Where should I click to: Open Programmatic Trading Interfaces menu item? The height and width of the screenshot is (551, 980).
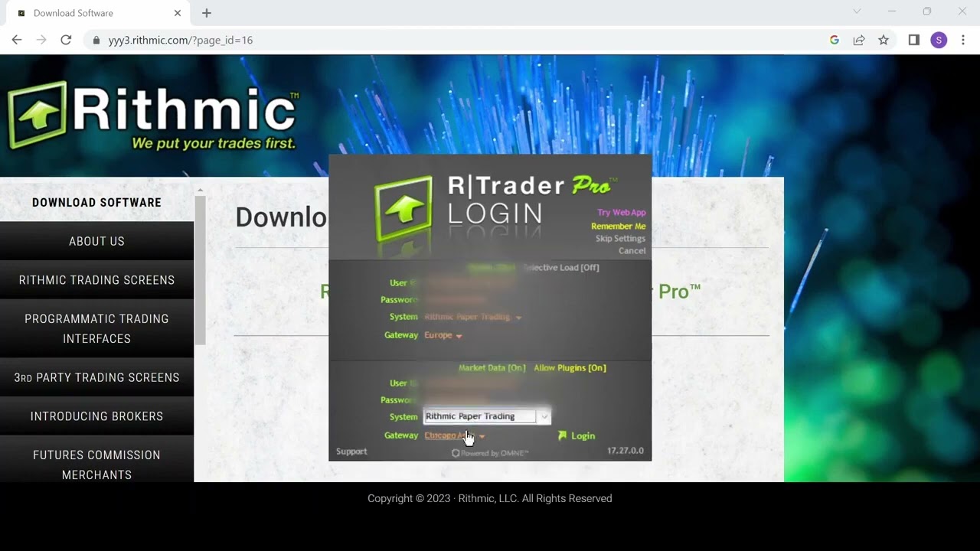coord(96,328)
